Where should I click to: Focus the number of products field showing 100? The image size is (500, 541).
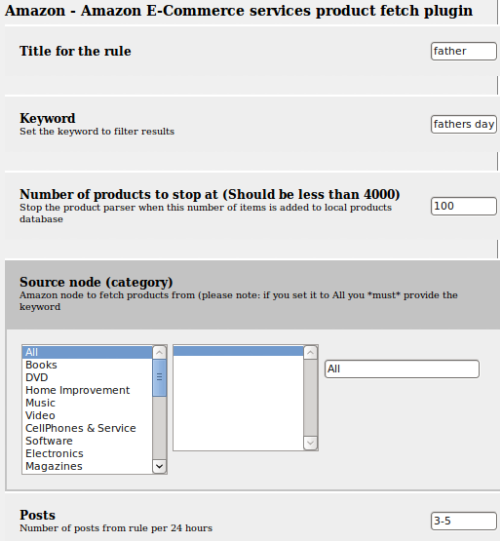click(463, 206)
